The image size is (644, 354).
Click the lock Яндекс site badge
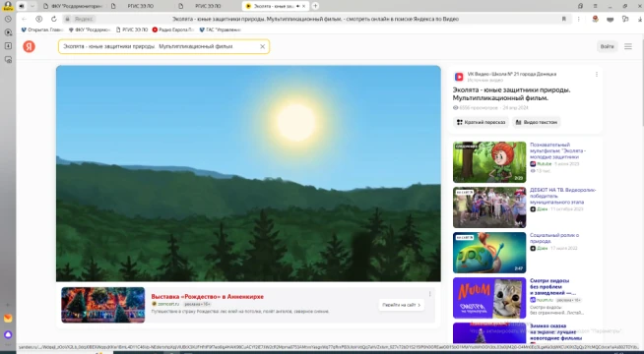tap(79, 19)
